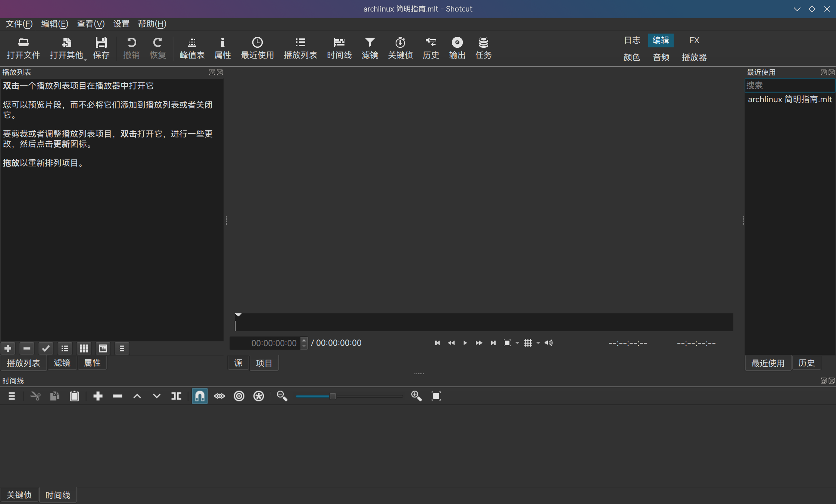
Task: Show the 峰值表 peak meter panel
Action: tap(192, 48)
